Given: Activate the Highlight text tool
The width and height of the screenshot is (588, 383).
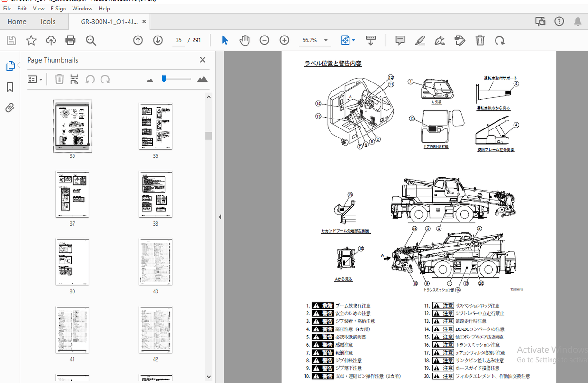Looking at the screenshot, I should click(420, 40).
